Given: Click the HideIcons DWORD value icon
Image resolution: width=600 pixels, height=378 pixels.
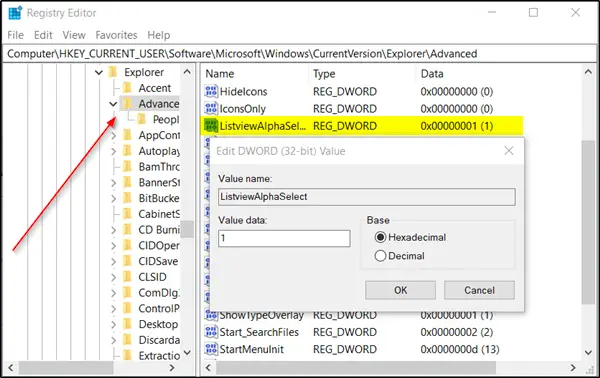Looking at the screenshot, I should 211,91.
